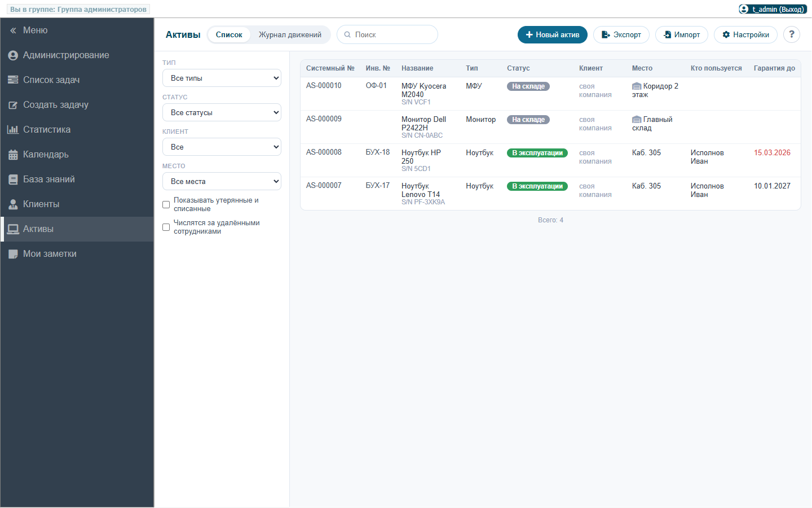Open Администрирование from the sidebar
The image size is (812, 508).
coord(77,55)
